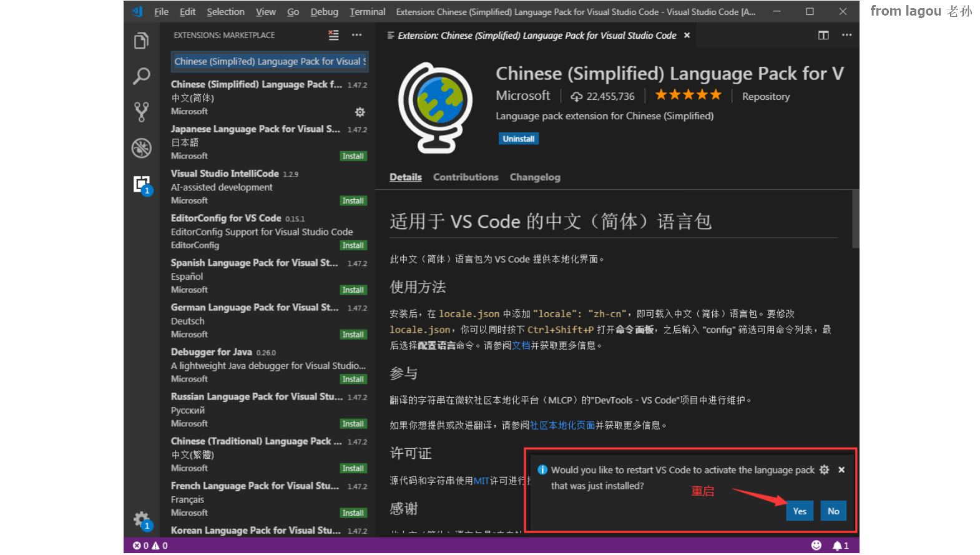Open the Debug view in activity bar

point(142,148)
